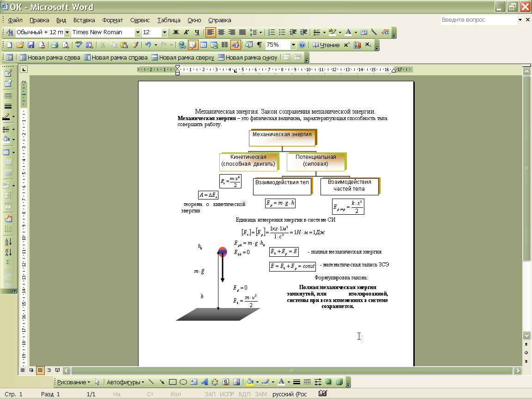The image size is (532, 399).
Task: Open the font size dropdown
Action: pyautogui.click(x=164, y=32)
